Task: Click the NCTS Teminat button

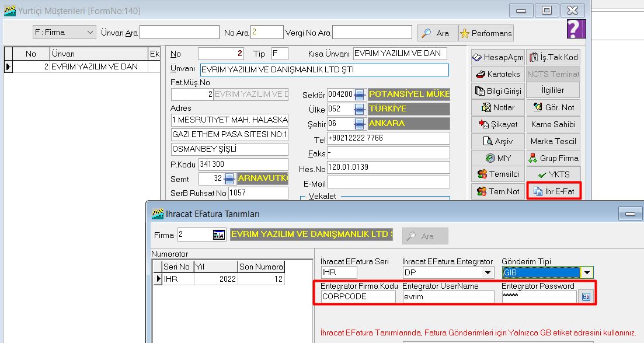Action: pos(554,74)
